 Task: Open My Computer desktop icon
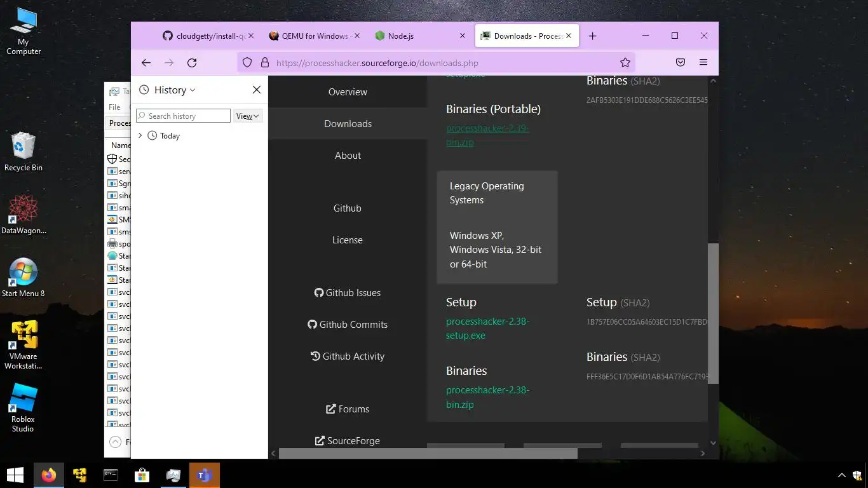coord(24,30)
